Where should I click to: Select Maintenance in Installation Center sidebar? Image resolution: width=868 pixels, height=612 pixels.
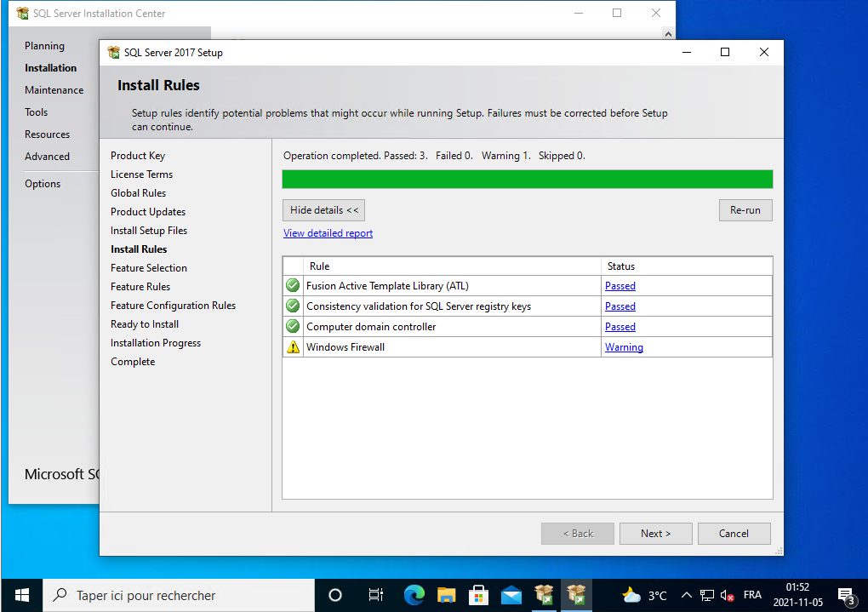[x=54, y=90]
